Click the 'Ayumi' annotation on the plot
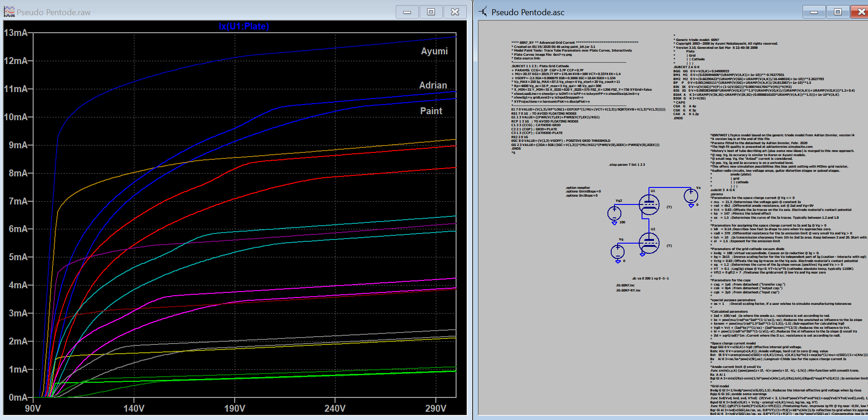Viewport: 868px width, 420px height. 434,51
